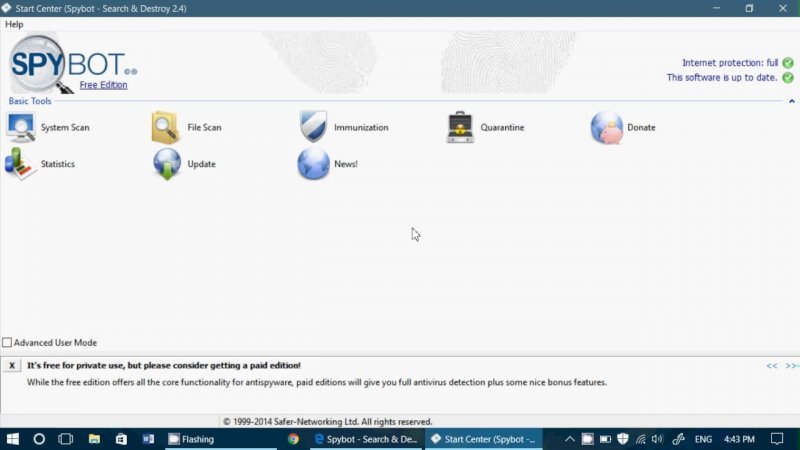
Task: Click the Donate piggy bank icon
Action: [x=607, y=128]
